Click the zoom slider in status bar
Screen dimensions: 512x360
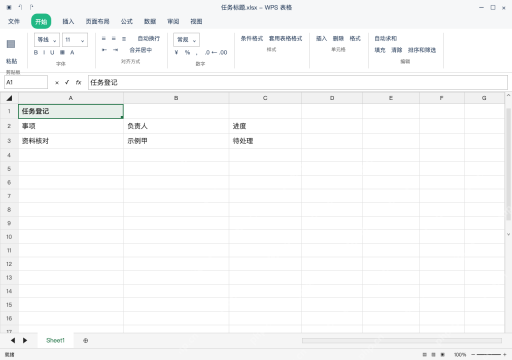488,355
